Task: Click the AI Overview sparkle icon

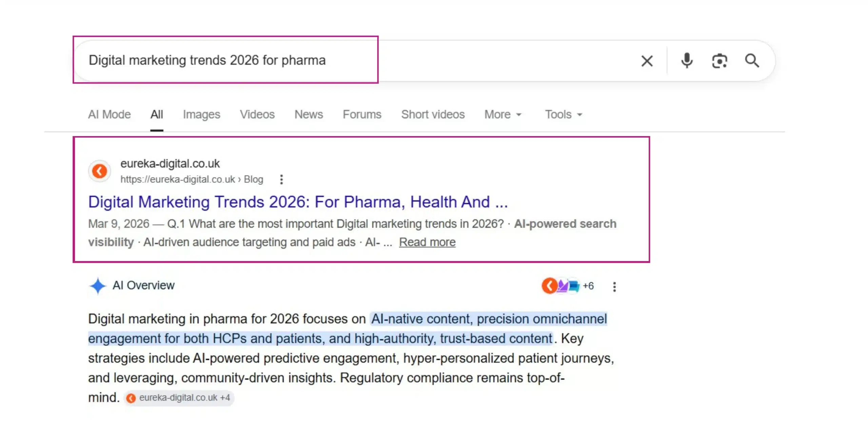Action: click(x=98, y=286)
